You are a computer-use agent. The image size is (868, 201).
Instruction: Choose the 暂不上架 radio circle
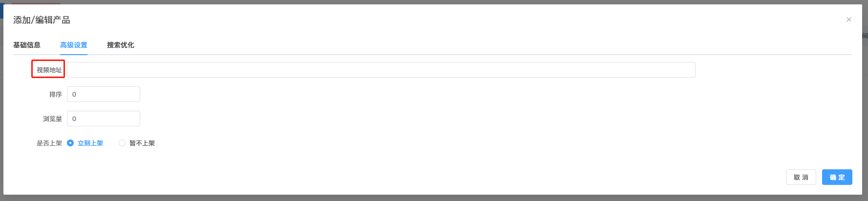122,143
